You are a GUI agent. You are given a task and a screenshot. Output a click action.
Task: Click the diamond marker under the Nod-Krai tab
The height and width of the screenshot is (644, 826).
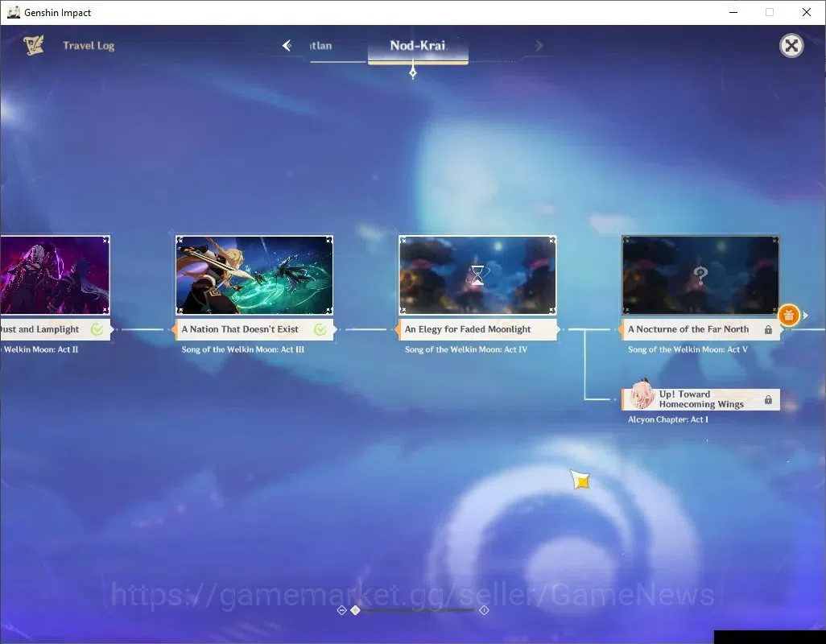pyautogui.click(x=413, y=72)
